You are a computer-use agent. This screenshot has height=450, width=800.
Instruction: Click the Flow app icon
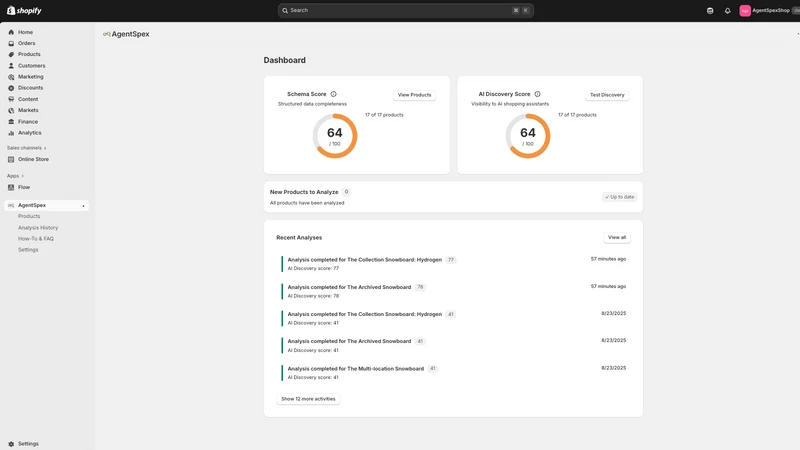[x=11, y=187]
